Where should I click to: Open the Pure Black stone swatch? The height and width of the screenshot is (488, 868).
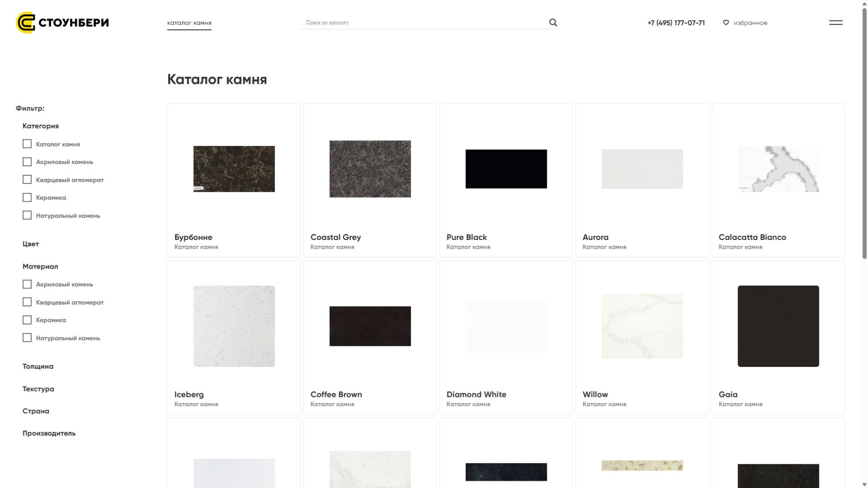coord(506,169)
